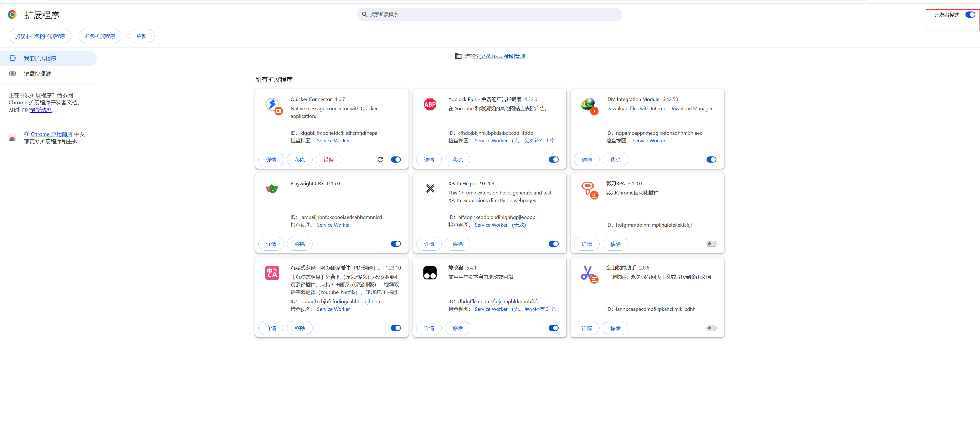
Task: Click the Chrome Web Store rainbow icon
Action: (13, 138)
